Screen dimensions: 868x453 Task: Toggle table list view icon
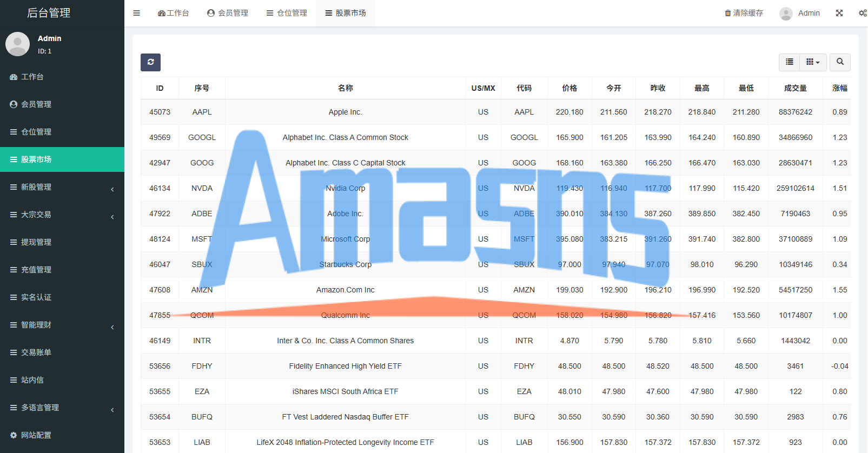click(790, 62)
